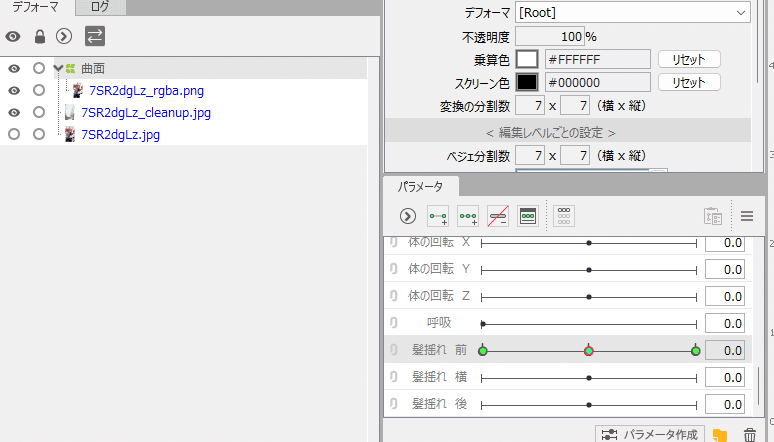Click the right green key on 髪揺れ 前
This screenshot has width=774, height=442.
click(696, 351)
